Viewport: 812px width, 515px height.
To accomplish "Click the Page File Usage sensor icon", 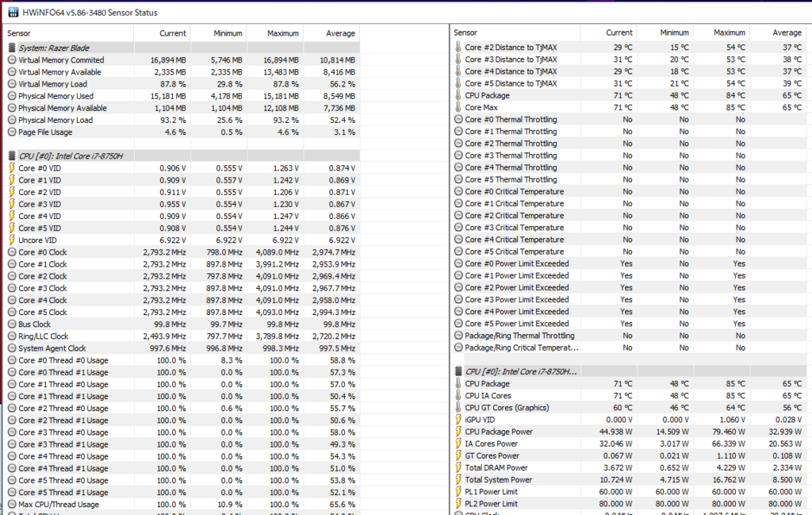I will tap(12, 132).
